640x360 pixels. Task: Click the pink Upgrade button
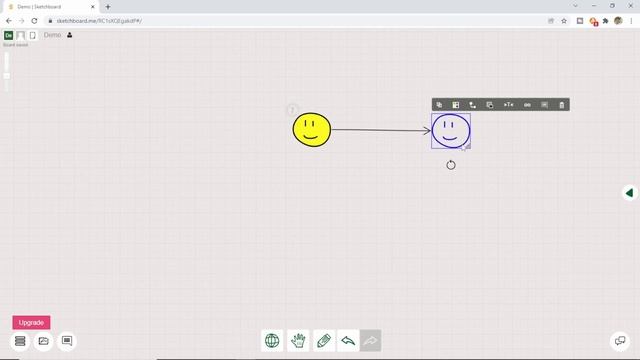point(31,322)
